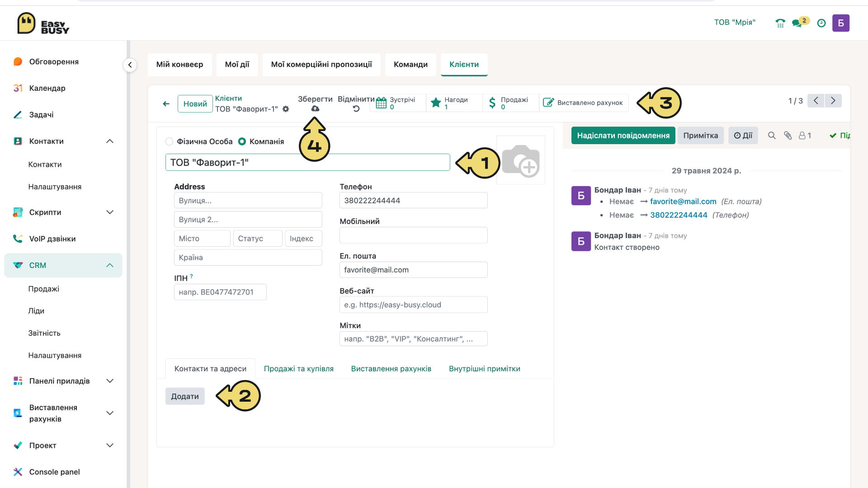Viewport: 868px width, 488px height.
Task: Click the discard undo icon under Відмінити
Action: coord(356,108)
